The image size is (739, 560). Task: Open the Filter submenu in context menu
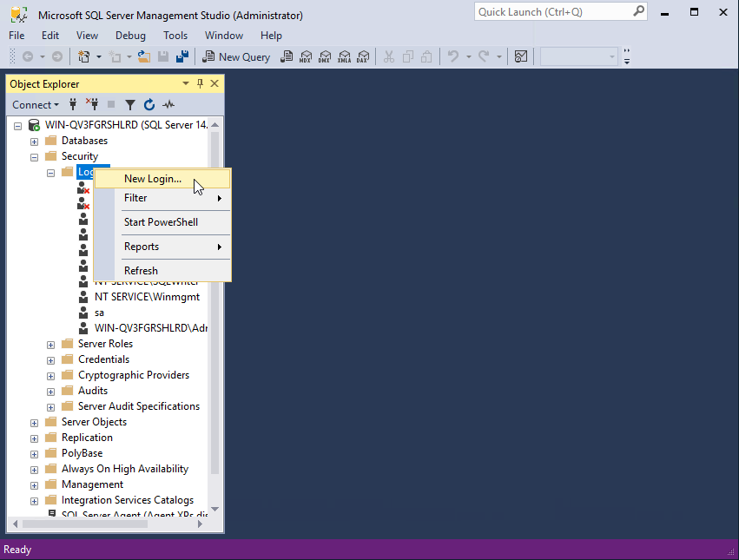[x=162, y=198]
